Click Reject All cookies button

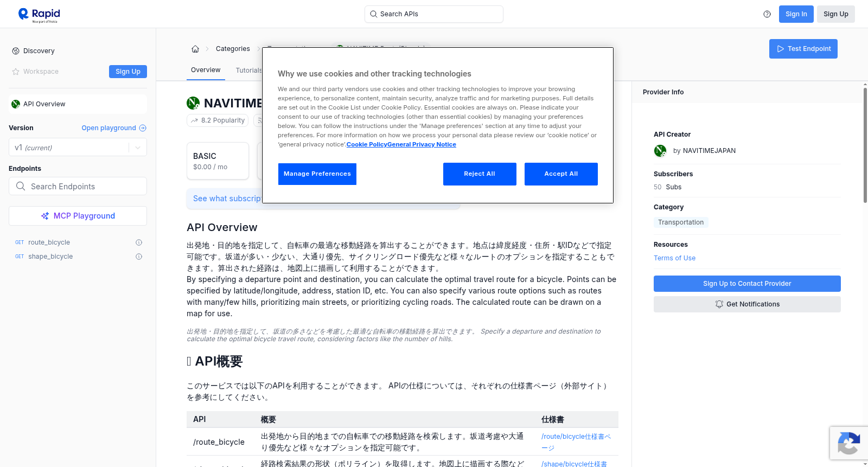pos(480,174)
